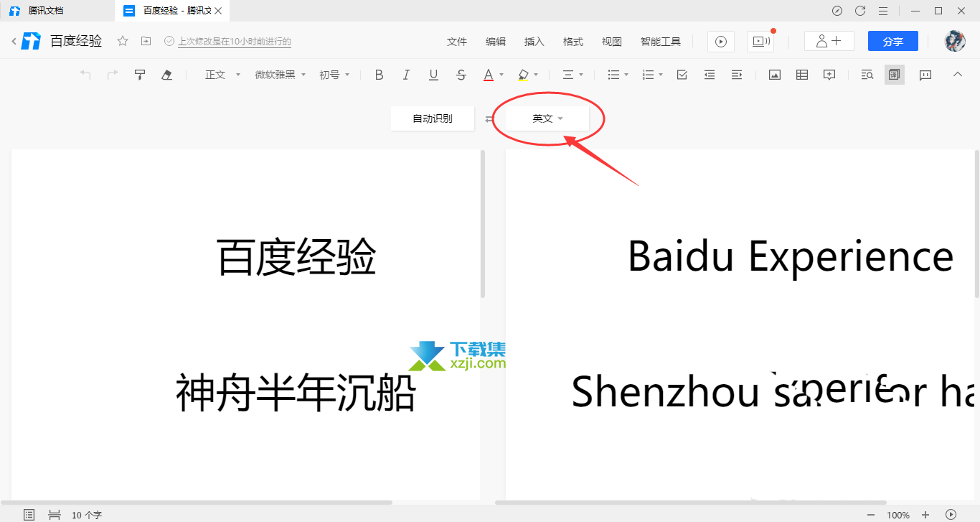Toggle the translation tool button
Viewport: 980px width, 522px height.
click(x=895, y=75)
